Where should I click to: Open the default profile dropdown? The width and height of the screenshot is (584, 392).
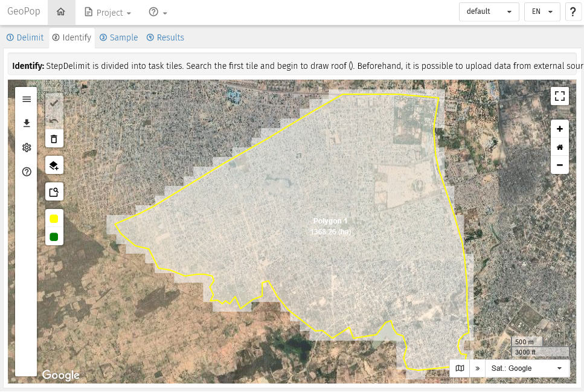click(x=489, y=12)
